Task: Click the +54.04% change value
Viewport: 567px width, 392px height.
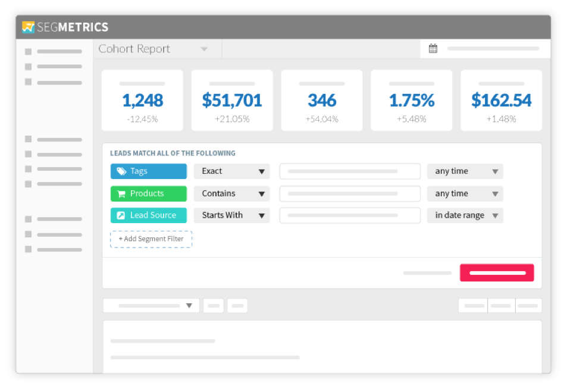Action: click(322, 119)
